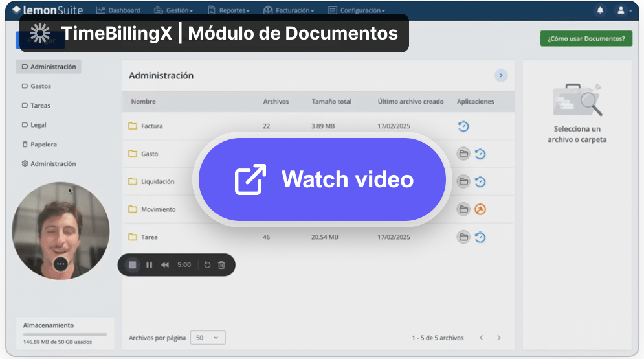Click the history clock icon in Gasto row
Image resolution: width=644 pixels, height=359 pixels.
(x=480, y=154)
